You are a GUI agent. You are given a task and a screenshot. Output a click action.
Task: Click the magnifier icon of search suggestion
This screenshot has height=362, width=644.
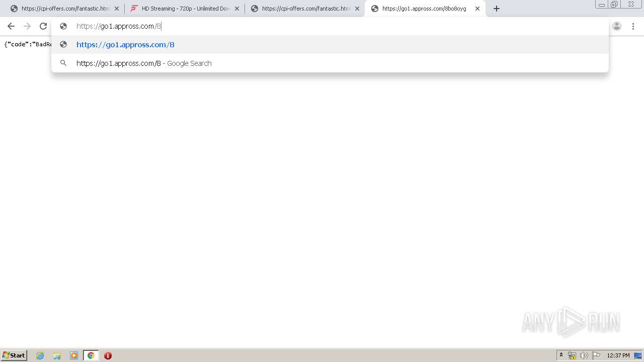tap(63, 63)
